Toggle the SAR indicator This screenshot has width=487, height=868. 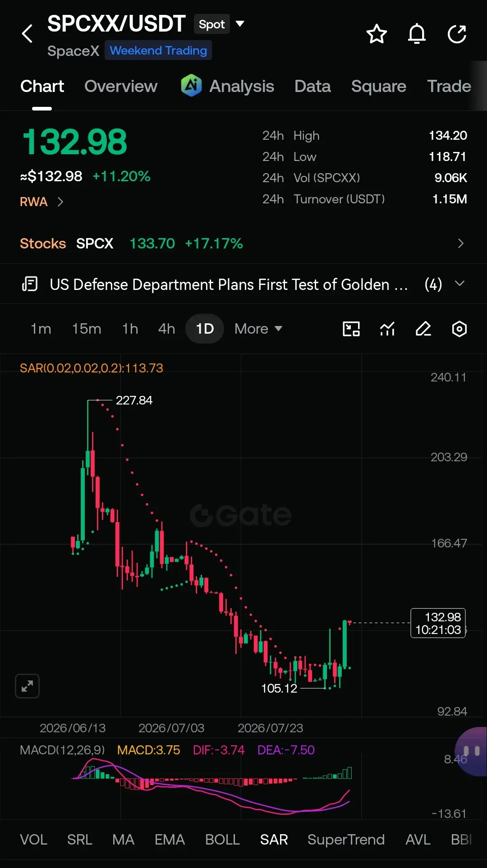pyautogui.click(x=274, y=840)
